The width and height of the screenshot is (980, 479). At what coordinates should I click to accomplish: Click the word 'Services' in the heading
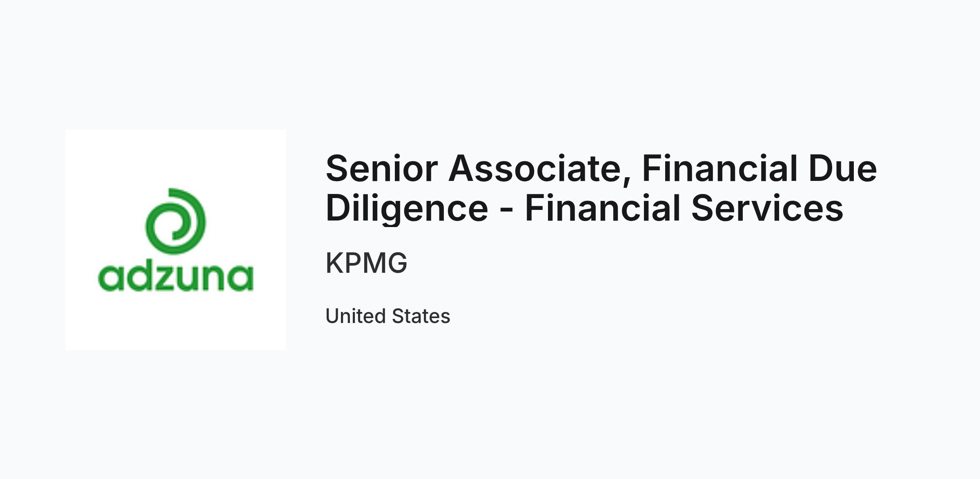[767, 208]
